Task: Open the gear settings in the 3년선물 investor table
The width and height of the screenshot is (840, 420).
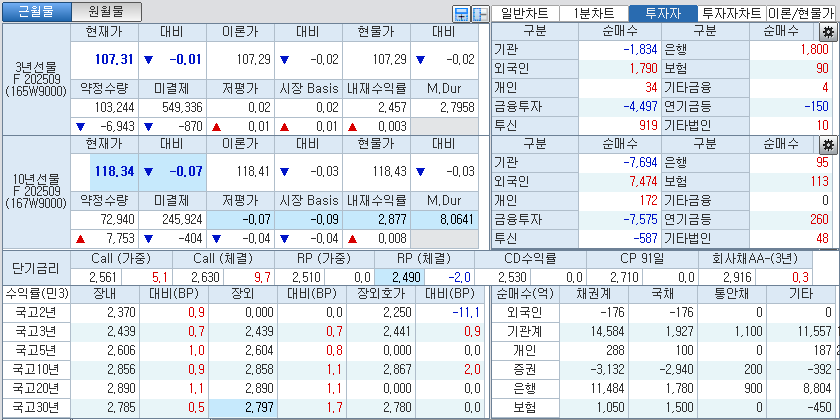Action: coord(829,33)
